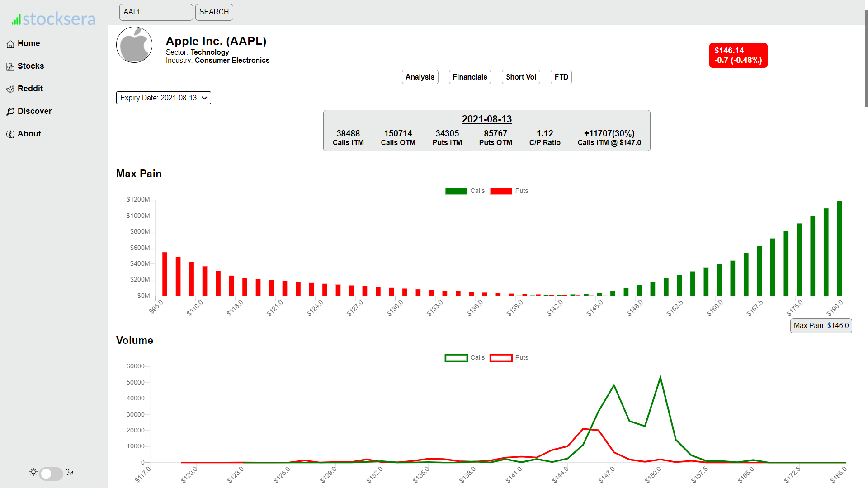The width and height of the screenshot is (868, 488).
Task: Click the Discover magnifier icon in sidebar
Action: click(10, 112)
